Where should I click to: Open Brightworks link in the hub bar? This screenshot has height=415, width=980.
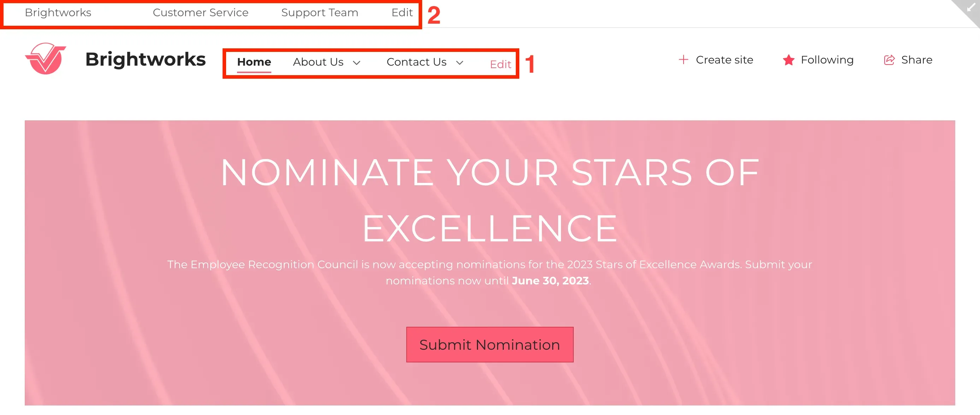pyautogui.click(x=58, y=13)
